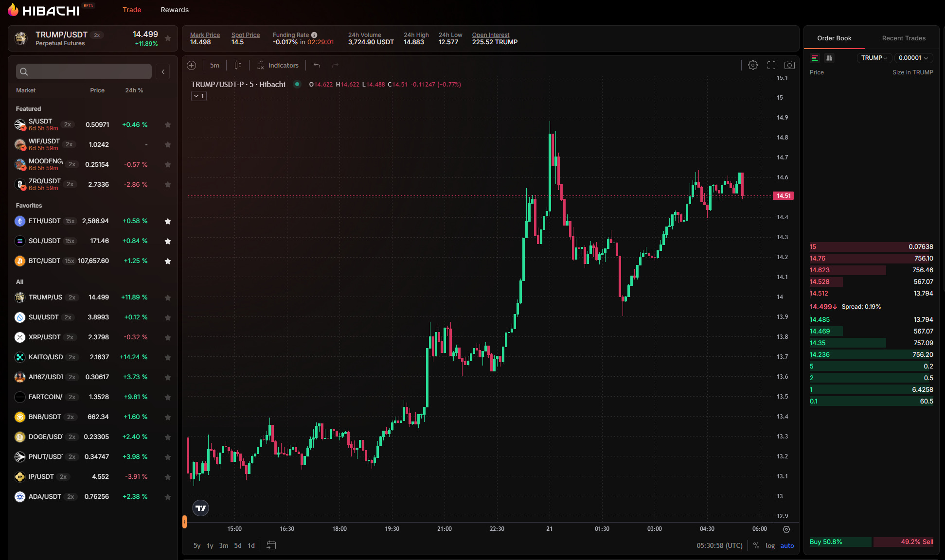Click the chart settings gear icon
This screenshot has width=945, height=560.
[x=752, y=65]
